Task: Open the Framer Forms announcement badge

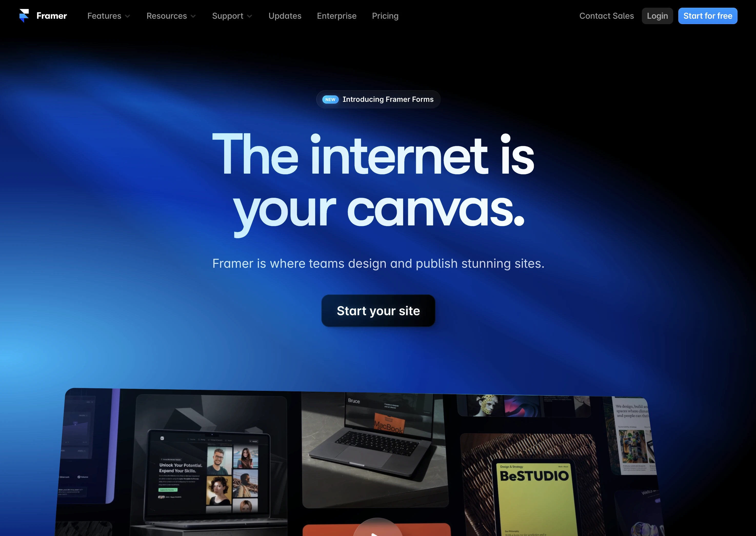Action: tap(378, 99)
